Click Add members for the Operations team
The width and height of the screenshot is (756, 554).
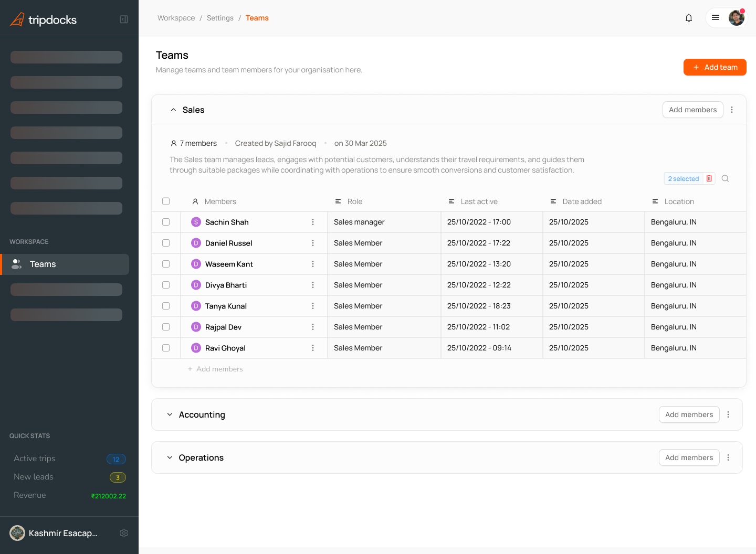[x=689, y=457]
